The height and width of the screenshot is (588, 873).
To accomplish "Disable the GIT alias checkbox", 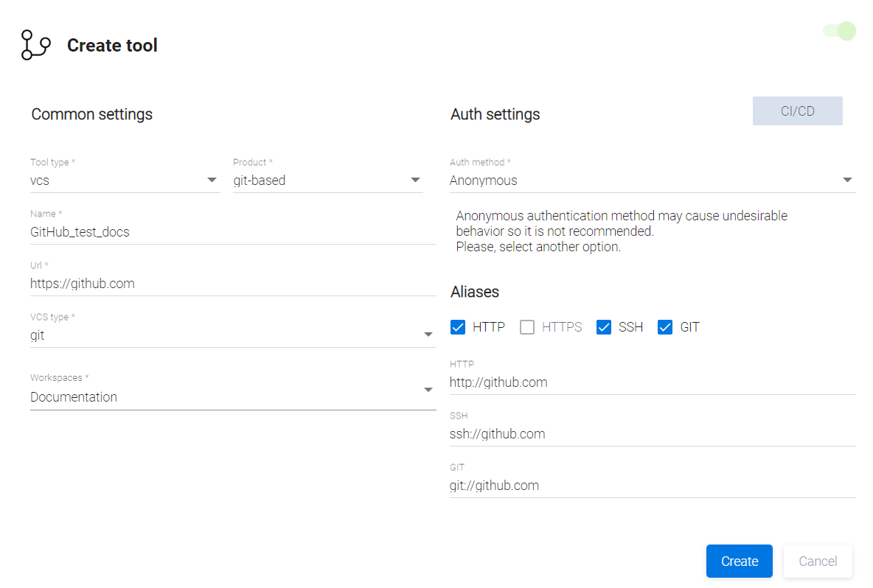I will (x=665, y=327).
